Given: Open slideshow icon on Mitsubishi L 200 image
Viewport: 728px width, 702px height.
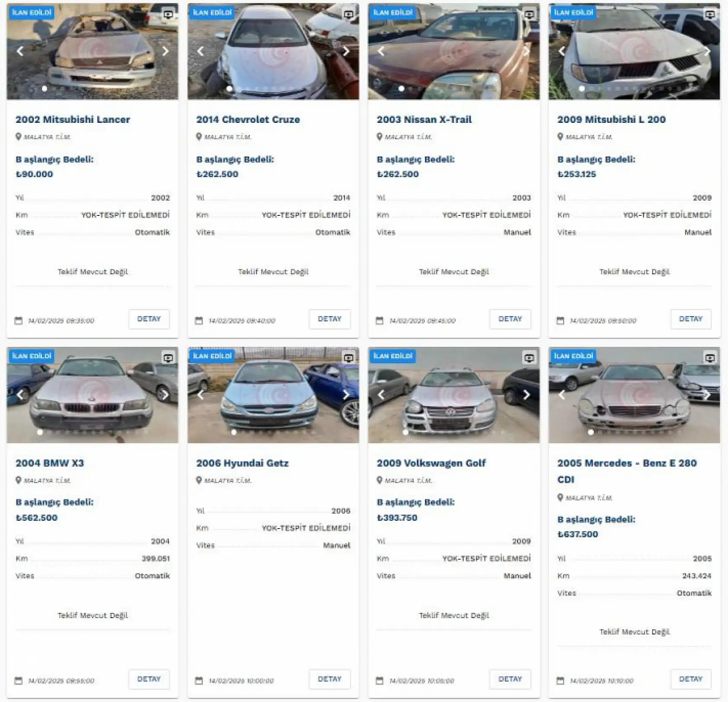Looking at the screenshot, I should (x=710, y=14).
